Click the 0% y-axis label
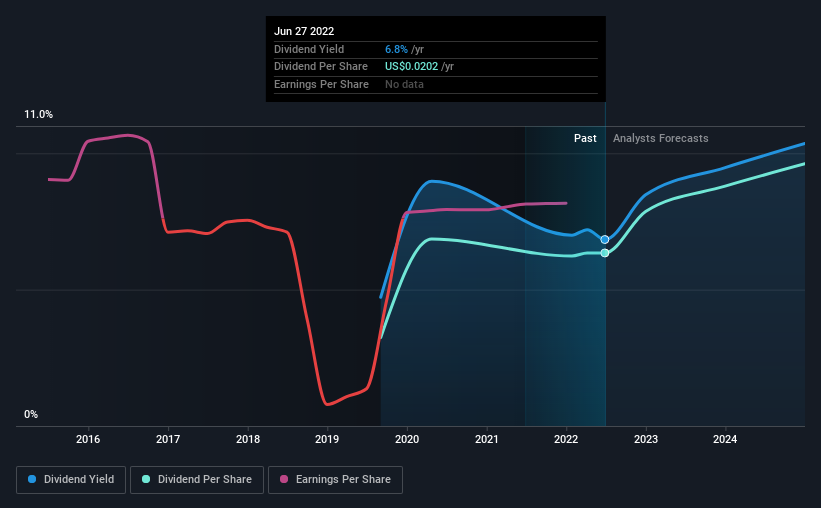The image size is (821, 508). 31,415
